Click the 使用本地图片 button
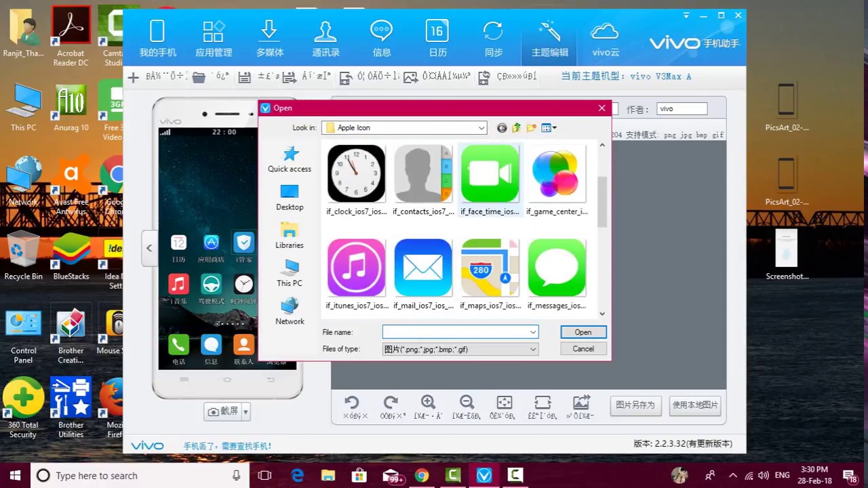The width and height of the screenshot is (868, 488). point(695,405)
